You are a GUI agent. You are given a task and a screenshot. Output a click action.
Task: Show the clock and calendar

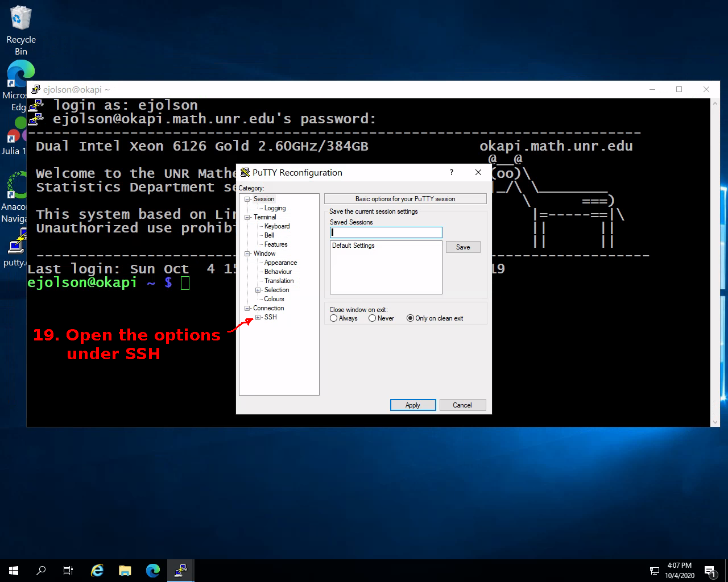tap(680, 571)
